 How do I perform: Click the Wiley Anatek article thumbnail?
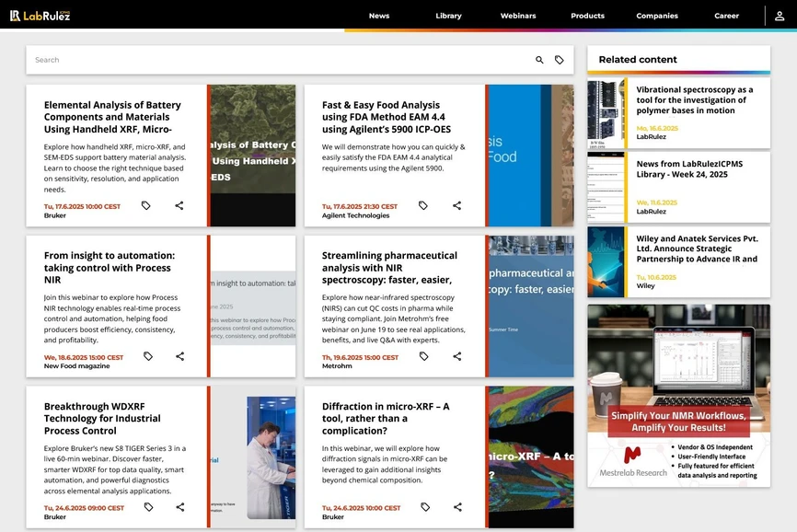[x=606, y=261]
